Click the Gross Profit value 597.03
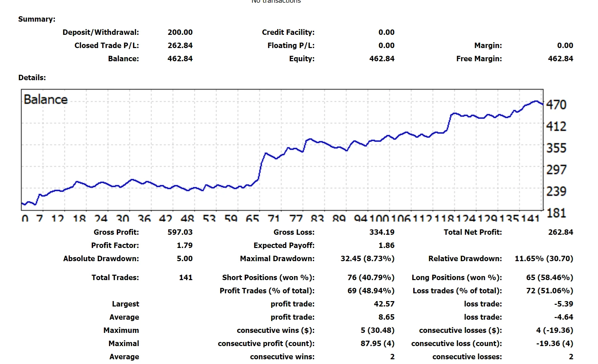The height and width of the screenshot is (364, 598). 180,232
